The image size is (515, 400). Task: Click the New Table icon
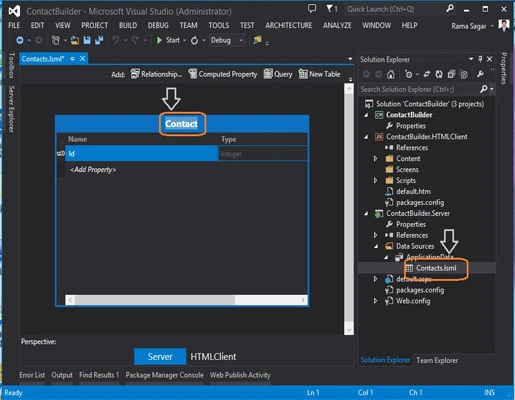pos(303,74)
